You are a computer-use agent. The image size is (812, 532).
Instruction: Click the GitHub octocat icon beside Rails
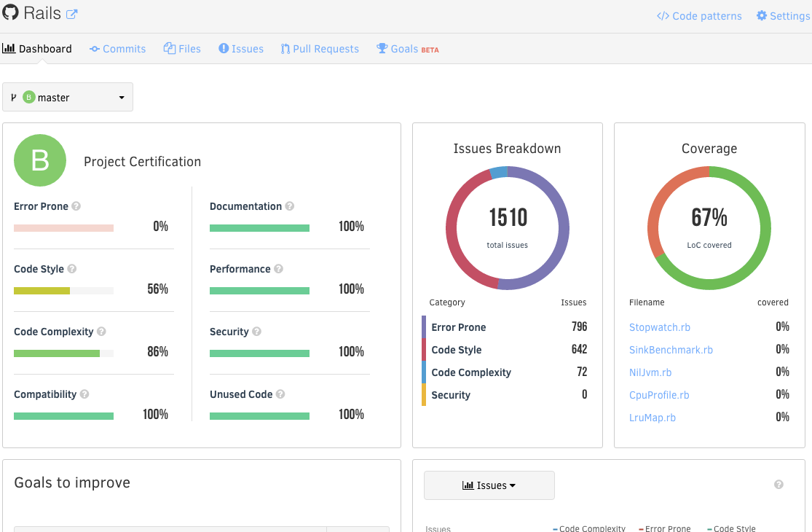click(x=10, y=12)
